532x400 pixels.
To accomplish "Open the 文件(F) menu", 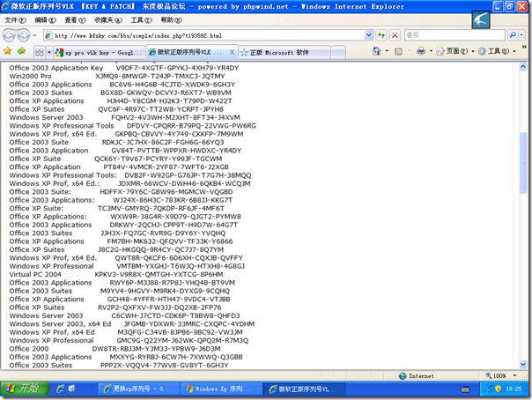I will [15, 20].
